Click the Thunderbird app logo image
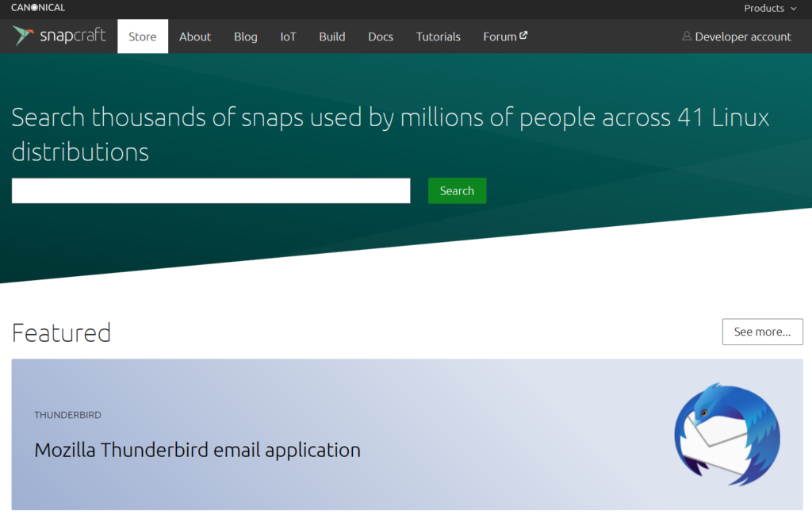 (x=726, y=434)
